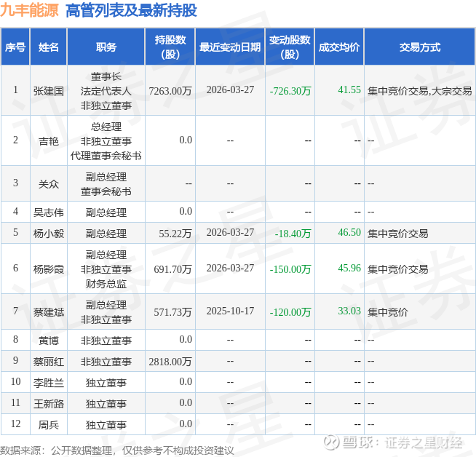Click the 交易方式 column header

coord(420,47)
